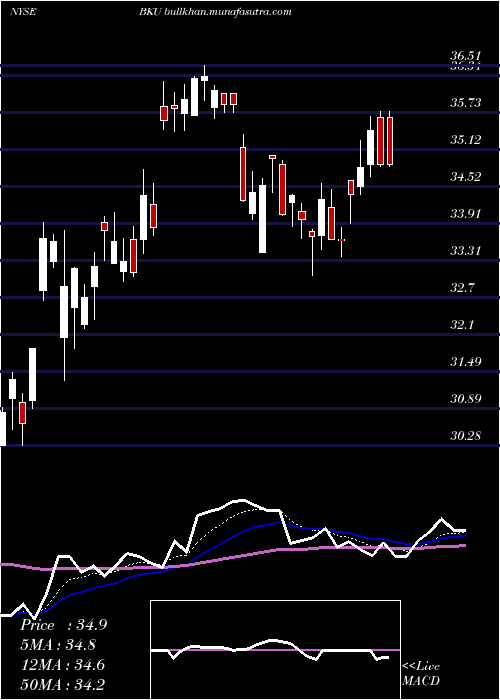Click the highest candle near the 36.51 level
500x700 pixels.
tap(204, 83)
